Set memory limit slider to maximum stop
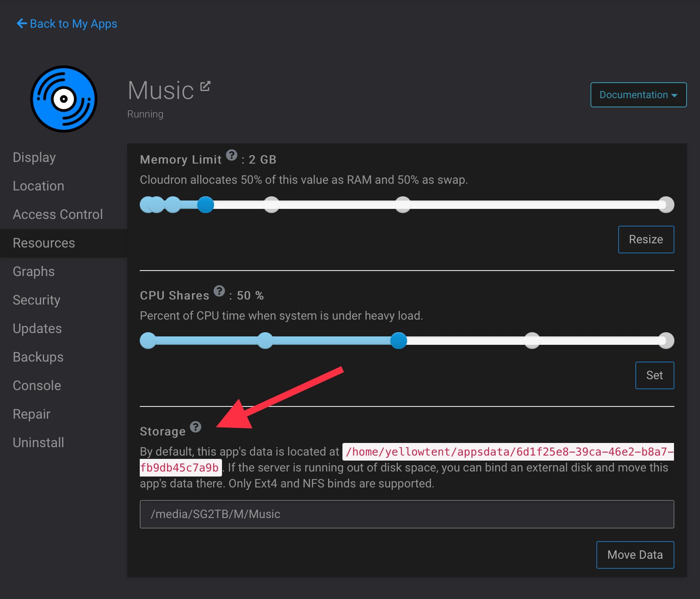The height and width of the screenshot is (599, 700). [x=666, y=205]
